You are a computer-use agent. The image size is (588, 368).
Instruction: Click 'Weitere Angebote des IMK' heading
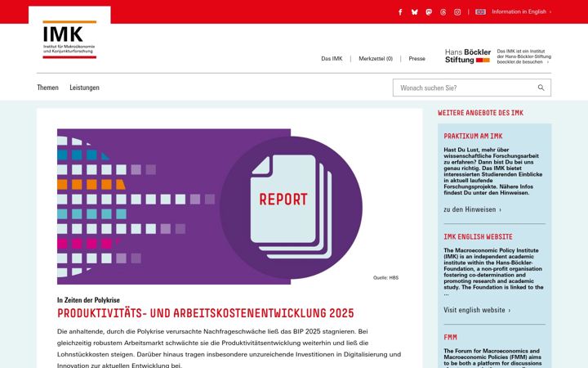coord(480,113)
